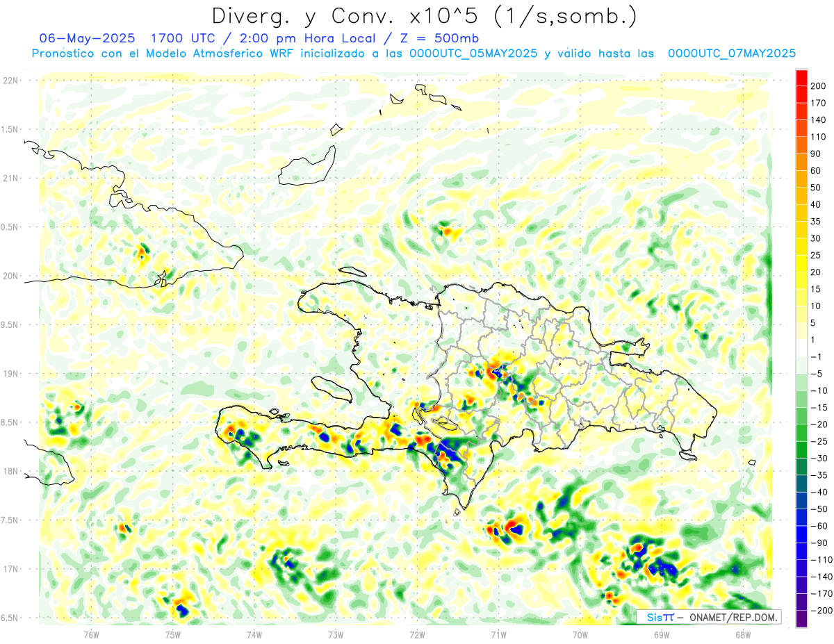
Task: Click the 69W longitude axis label
Action: click(661, 634)
